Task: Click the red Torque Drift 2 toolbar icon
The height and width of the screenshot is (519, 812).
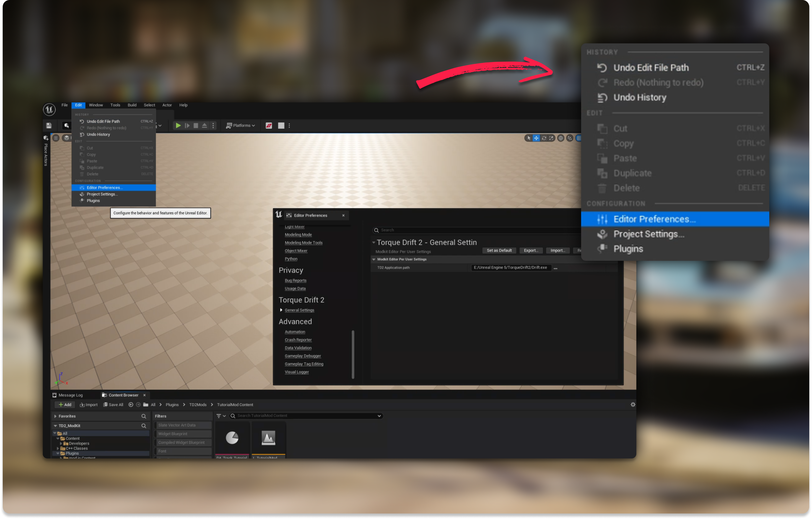Action: [268, 125]
